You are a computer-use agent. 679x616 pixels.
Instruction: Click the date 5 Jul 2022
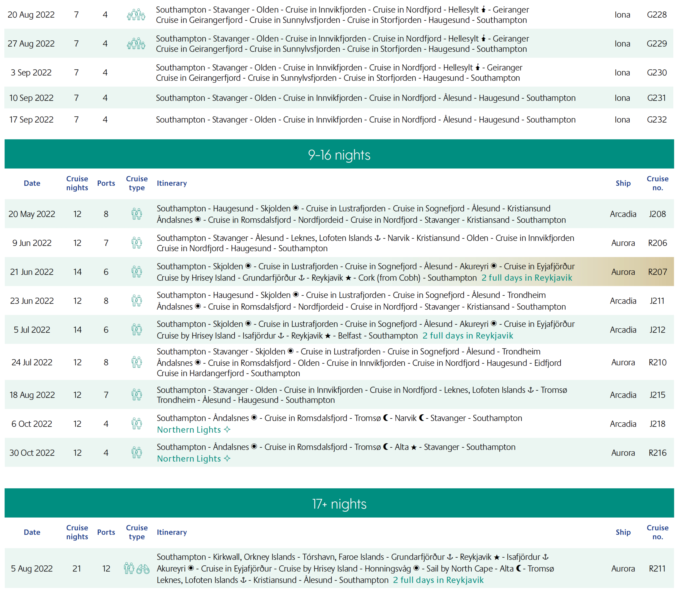pyautogui.click(x=32, y=330)
